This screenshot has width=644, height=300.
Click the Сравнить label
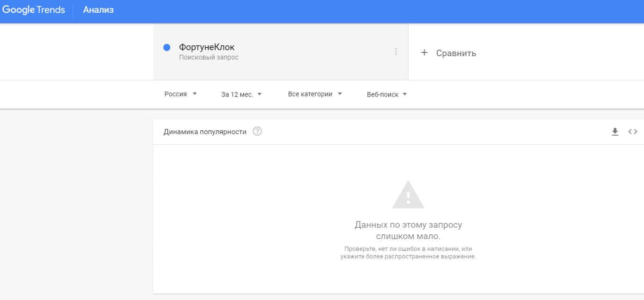pyautogui.click(x=456, y=53)
